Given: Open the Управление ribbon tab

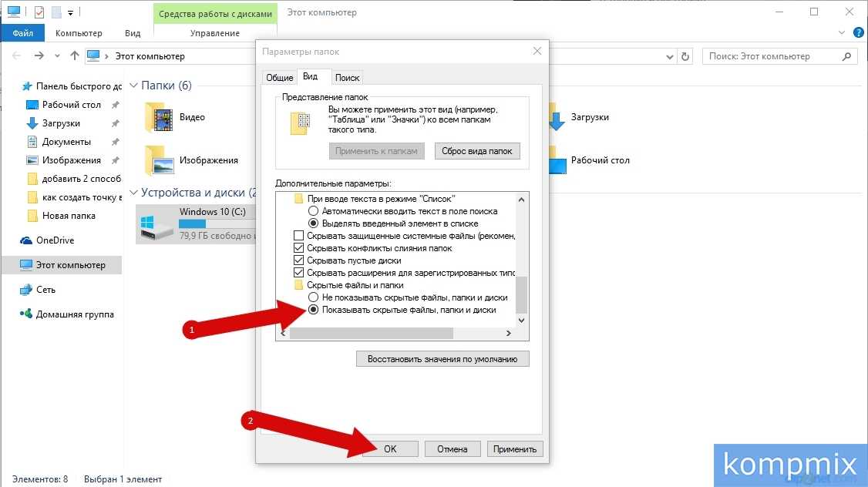Looking at the screenshot, I should tap(215, 33).
